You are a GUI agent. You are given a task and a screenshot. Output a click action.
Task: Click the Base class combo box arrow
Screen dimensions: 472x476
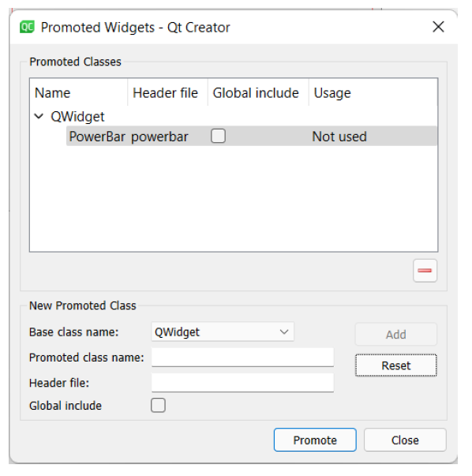pyautogui.click(x=284, y=332)
